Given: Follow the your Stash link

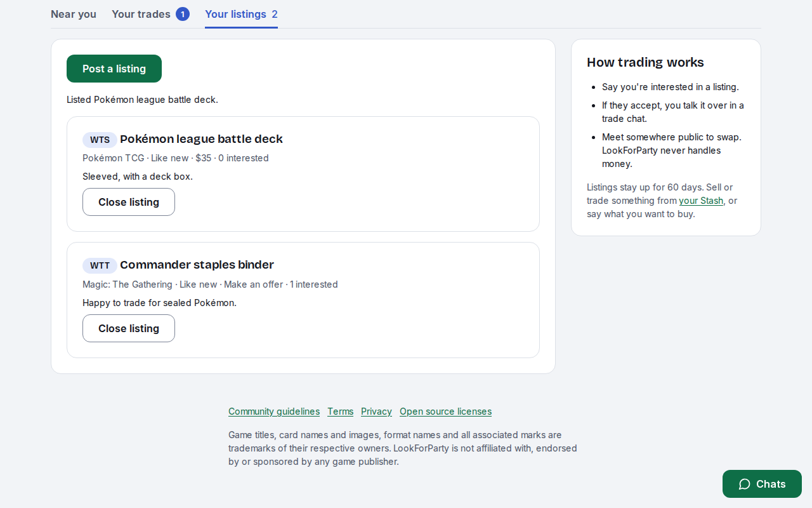Looking at the screenshot, I should click(701, 201).
